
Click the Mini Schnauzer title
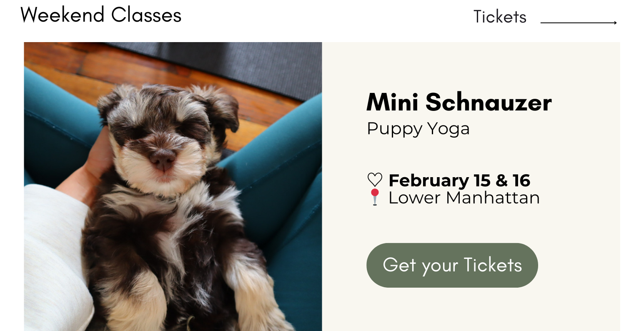(x=459, y=102)
